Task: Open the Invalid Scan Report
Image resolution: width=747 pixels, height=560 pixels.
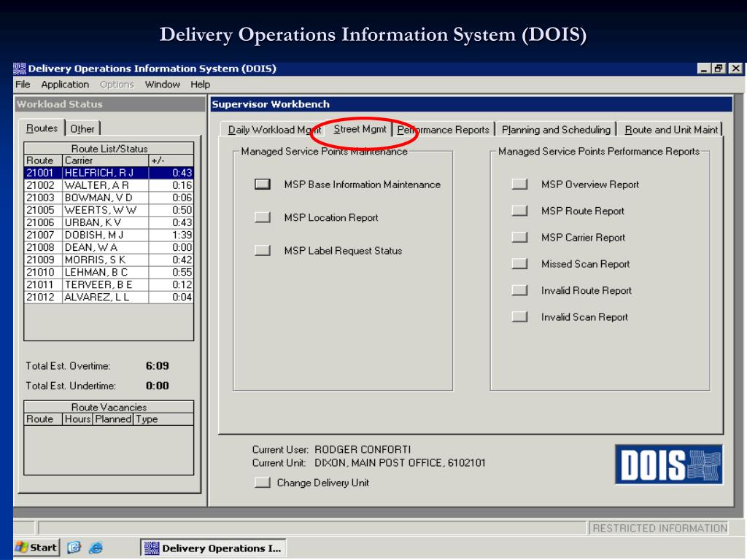Action: pyautogui.click(x=519, y=316)
